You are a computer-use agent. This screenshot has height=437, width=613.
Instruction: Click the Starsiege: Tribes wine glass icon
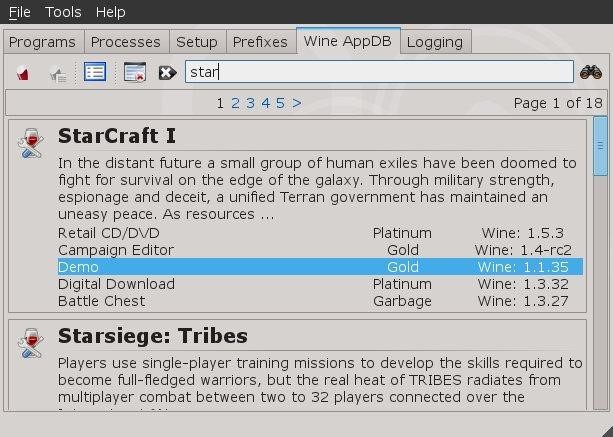click(x=31, y=343)
